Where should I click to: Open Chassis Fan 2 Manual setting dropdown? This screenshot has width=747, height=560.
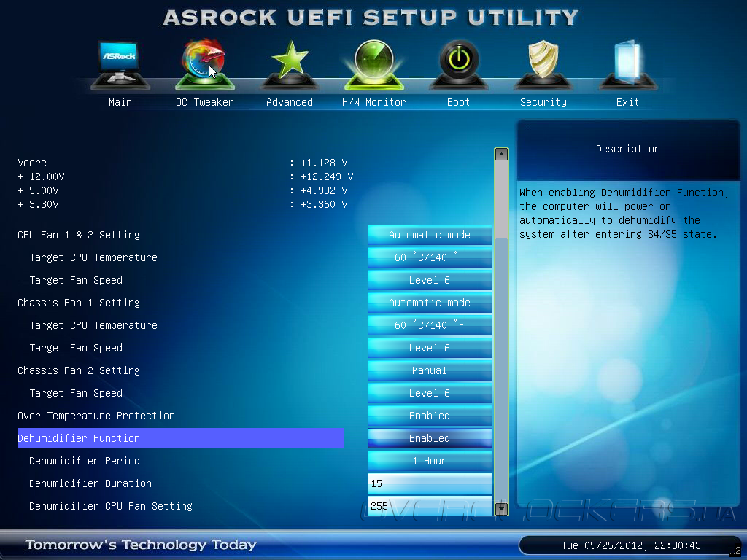(x=429, y=370)
